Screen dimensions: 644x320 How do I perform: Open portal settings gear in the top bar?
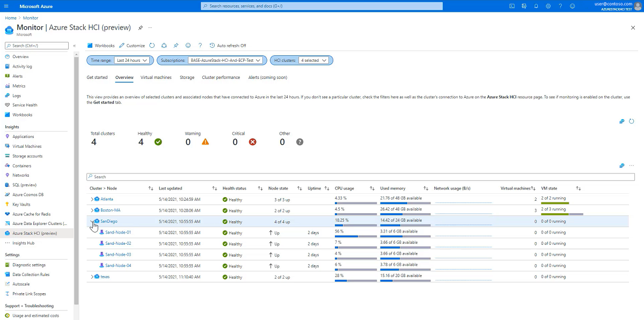[548, 6]
